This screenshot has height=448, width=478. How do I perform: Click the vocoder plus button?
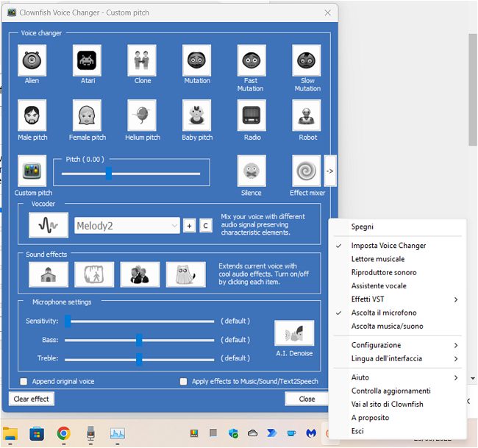[189, 226]
